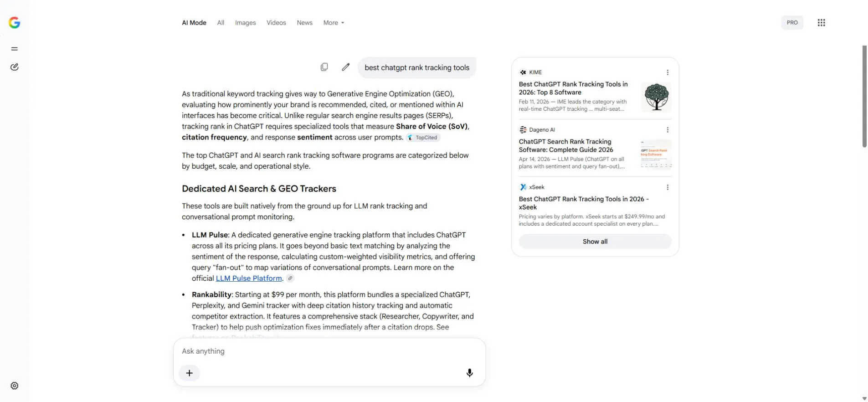This screenshot has height=402, width=868.
Task: Click the PRO button
Action: [792, 23]
